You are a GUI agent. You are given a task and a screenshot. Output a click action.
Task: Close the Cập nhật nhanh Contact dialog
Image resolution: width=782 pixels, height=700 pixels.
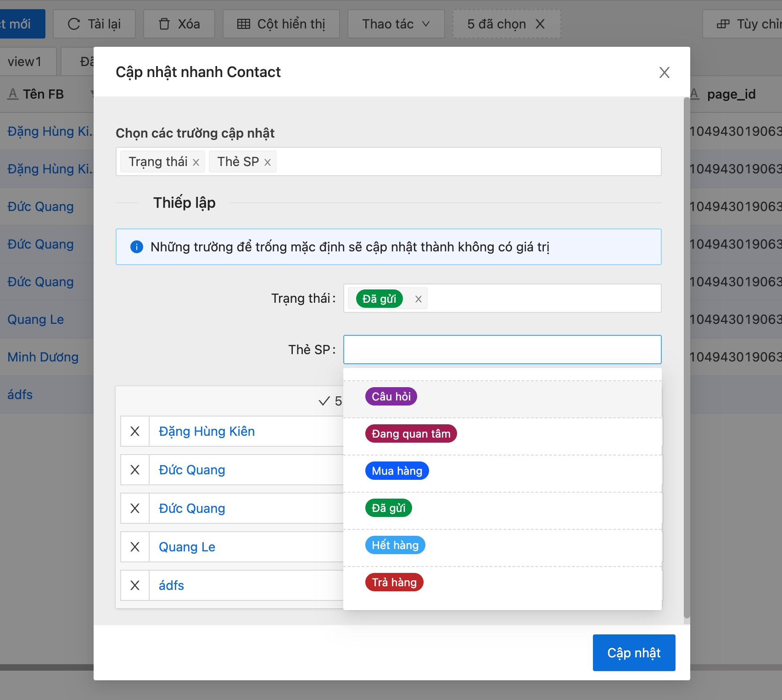[x=664, y=72]
